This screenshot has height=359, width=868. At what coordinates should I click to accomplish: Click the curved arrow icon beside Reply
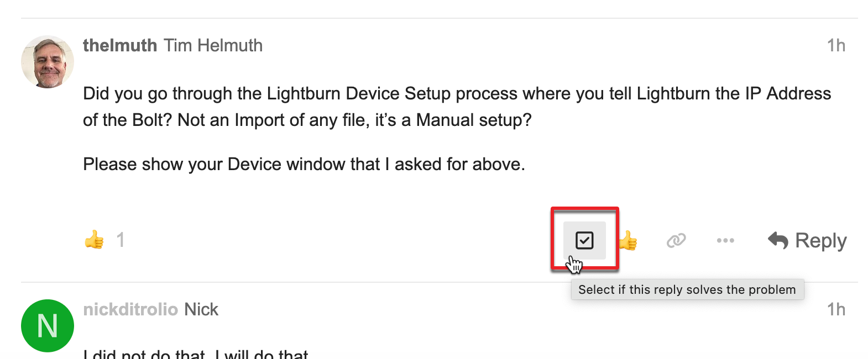(x=778, y=240)
